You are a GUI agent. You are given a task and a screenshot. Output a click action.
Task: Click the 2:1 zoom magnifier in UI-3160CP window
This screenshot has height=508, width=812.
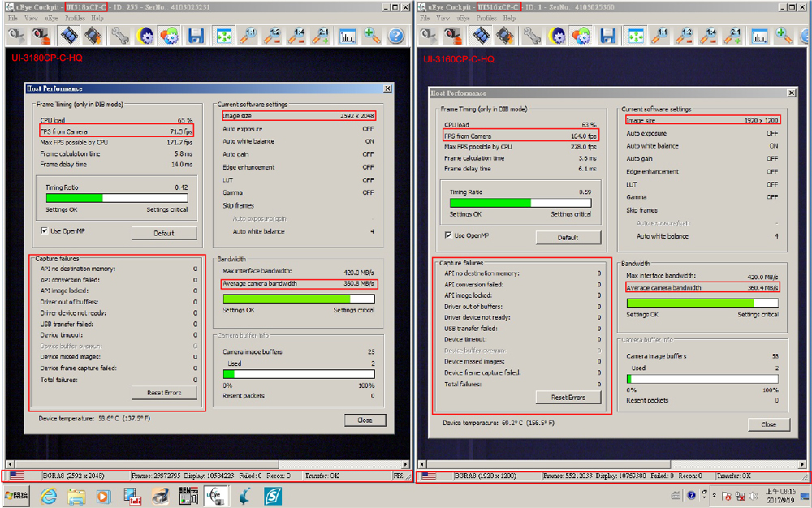[x=734, y=36]
